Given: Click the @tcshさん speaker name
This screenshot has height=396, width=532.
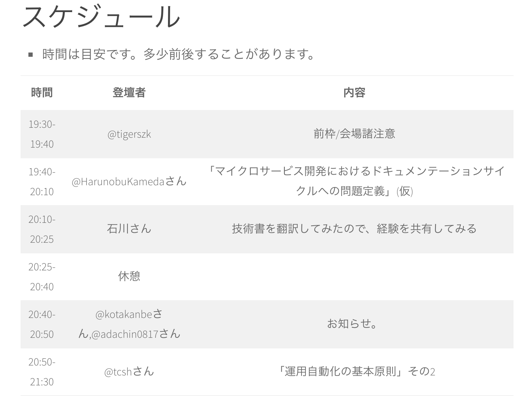Looking at the screenshot, I should pos(129,372).
